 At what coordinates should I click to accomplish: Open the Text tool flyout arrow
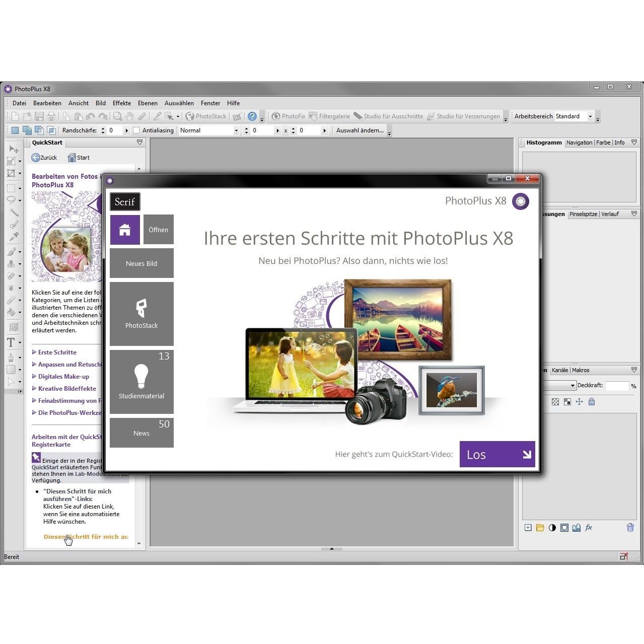(x=20, y=343)
